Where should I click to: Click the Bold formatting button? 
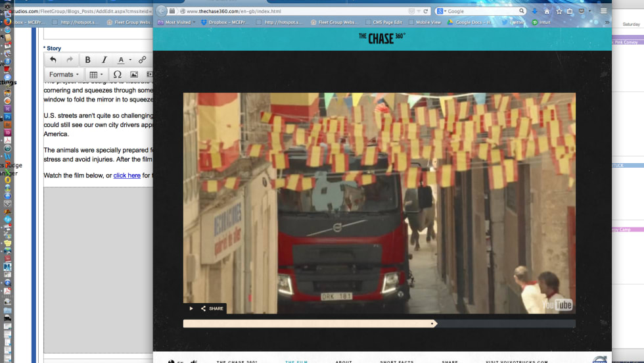[87, 60]
